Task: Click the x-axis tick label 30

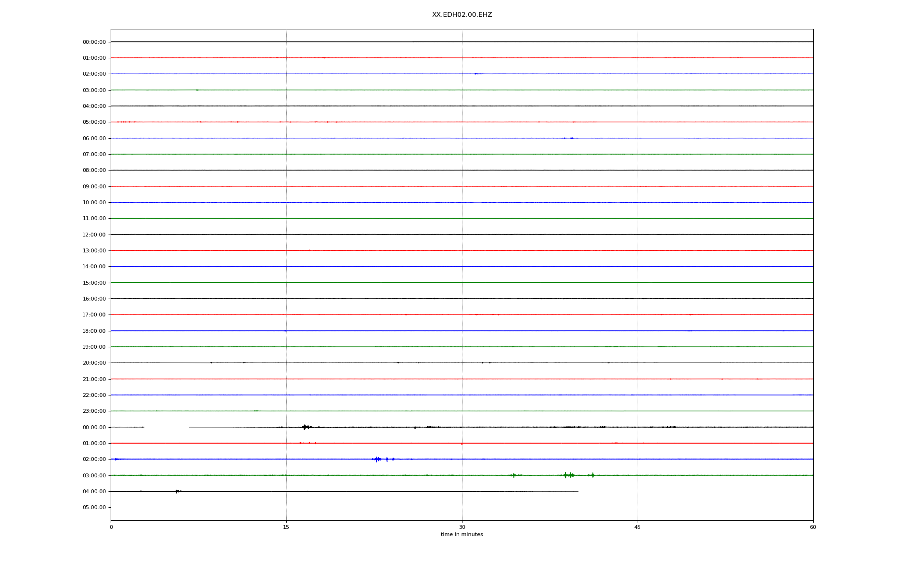Action: pyautogui.click(x=462, y=527)
